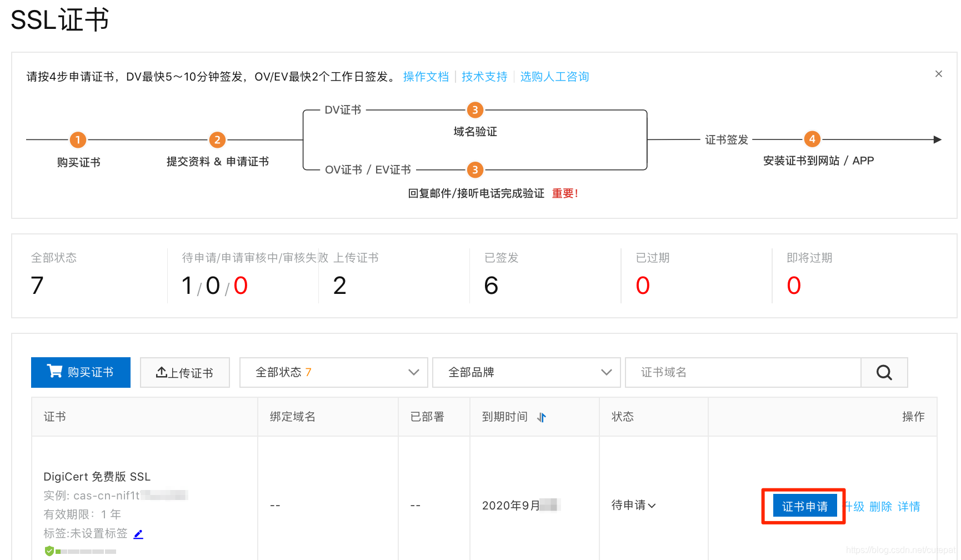
Task: Click the 上传证书 button
Action: (185, 372)
